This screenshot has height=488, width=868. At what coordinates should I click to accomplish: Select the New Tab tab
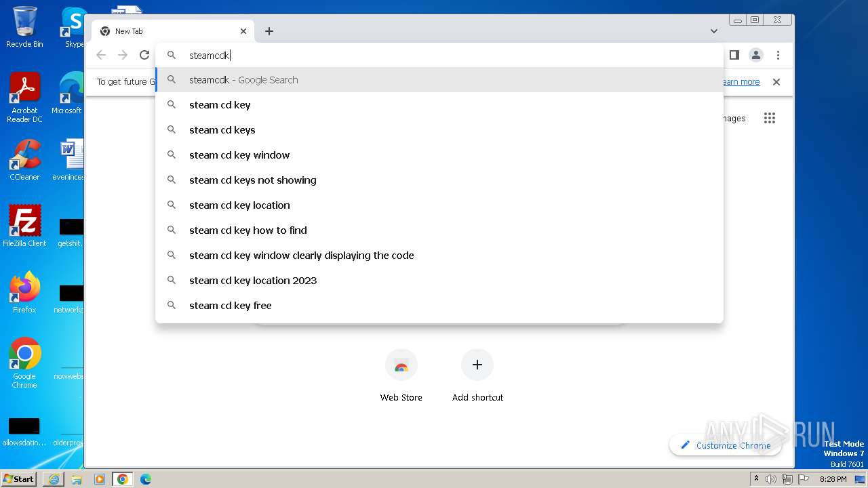173,31
